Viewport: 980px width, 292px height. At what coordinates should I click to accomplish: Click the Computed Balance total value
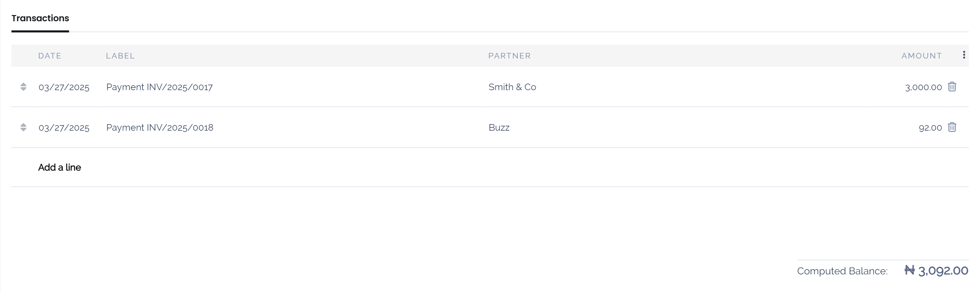pos(936,271)
